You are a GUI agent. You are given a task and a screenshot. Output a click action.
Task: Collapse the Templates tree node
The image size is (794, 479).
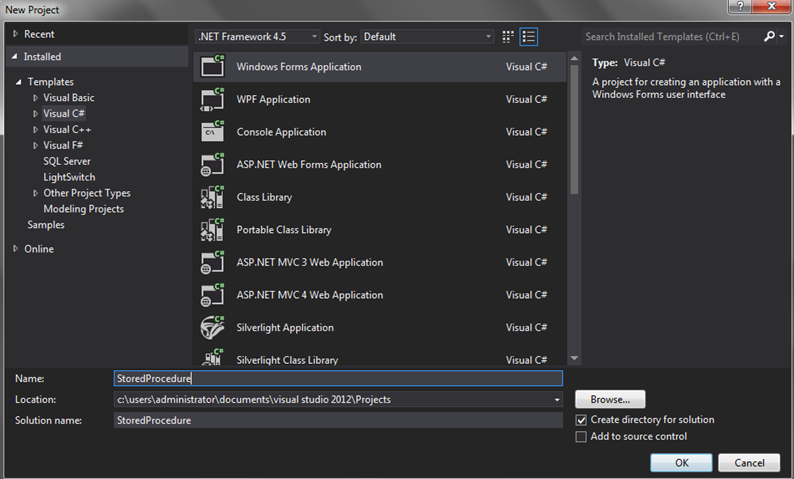pos(19,82)
